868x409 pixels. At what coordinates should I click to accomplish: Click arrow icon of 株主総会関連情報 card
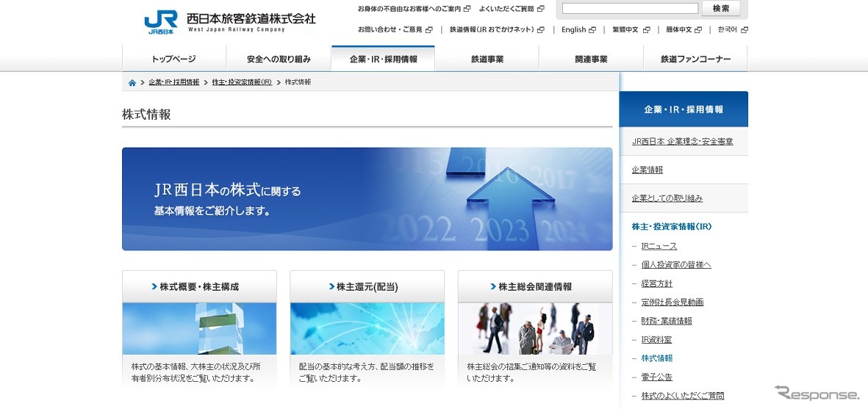coord(492,286)
